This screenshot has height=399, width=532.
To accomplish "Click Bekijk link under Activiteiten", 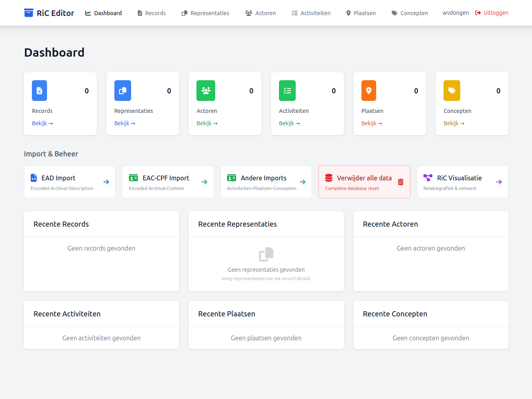I will tap(289, 123).
